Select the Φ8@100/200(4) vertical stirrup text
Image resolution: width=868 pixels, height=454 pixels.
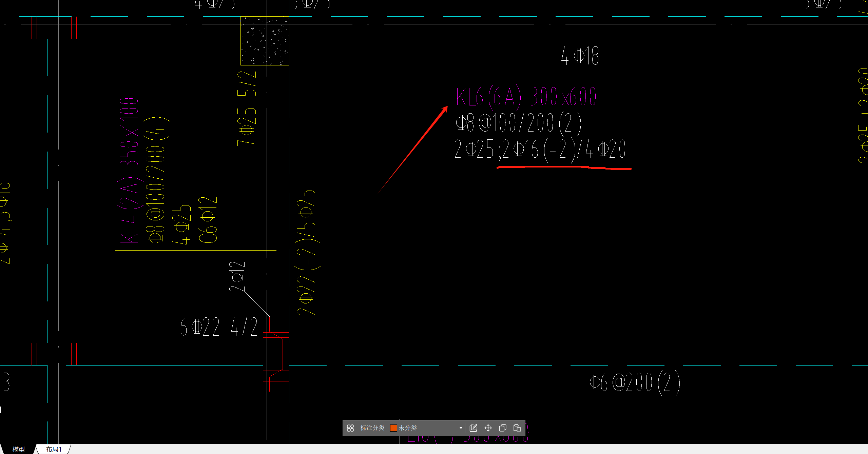pos(156,180)
